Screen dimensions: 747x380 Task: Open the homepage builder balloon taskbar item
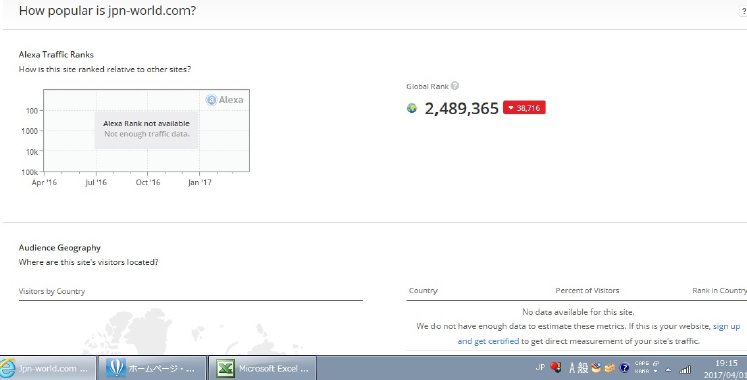[x=152, y=368]
